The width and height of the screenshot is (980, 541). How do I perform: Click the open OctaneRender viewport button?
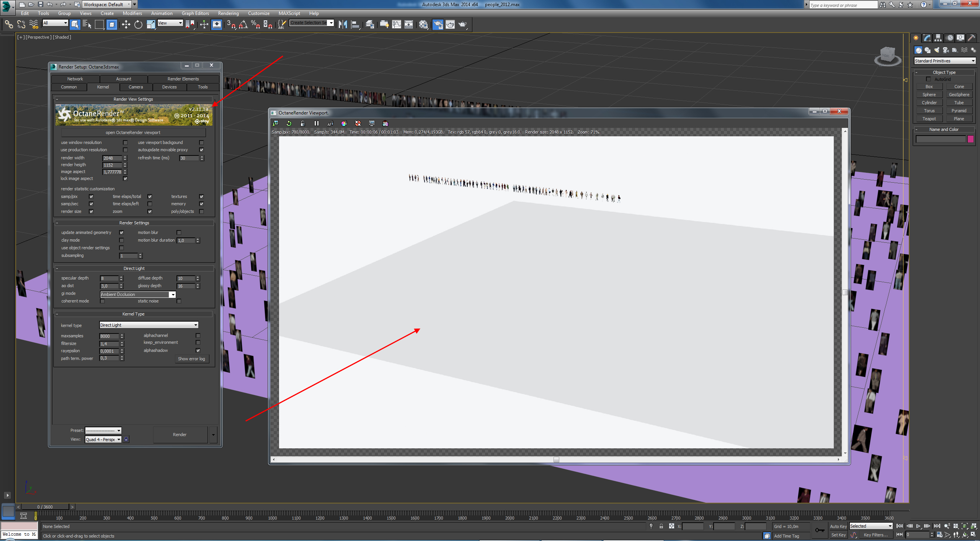click(x=133, y=132)
